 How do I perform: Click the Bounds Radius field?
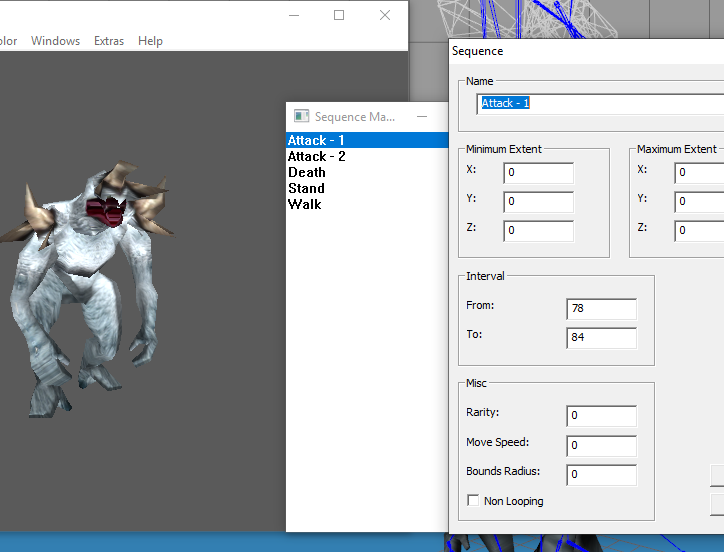coord(601,475)
